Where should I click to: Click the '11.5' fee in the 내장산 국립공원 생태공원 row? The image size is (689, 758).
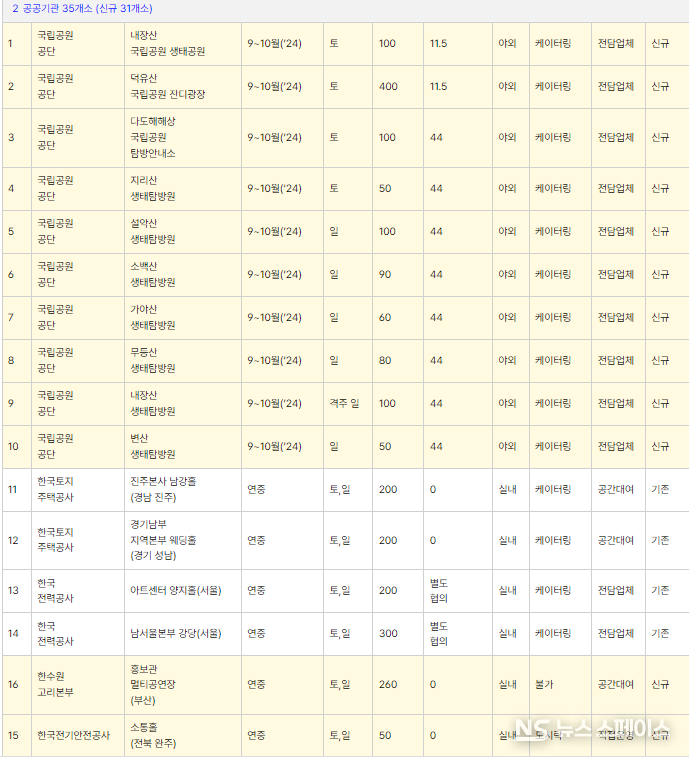(x=439, y=44)
